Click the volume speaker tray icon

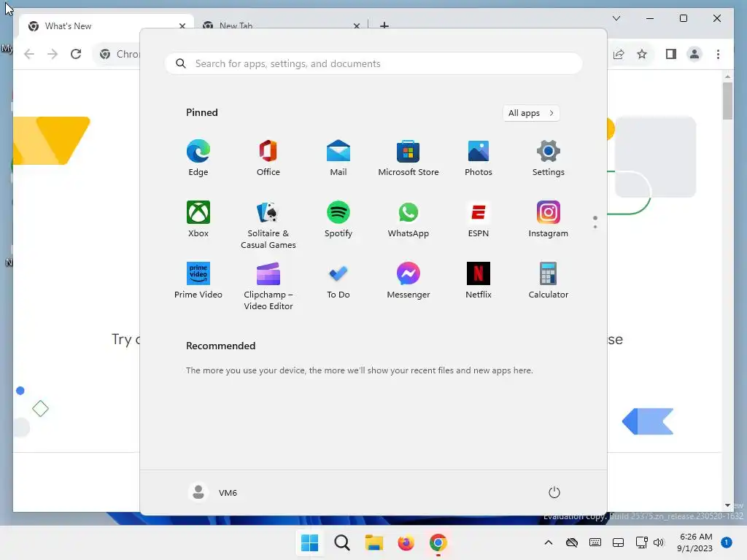click(x=659, y=542)
